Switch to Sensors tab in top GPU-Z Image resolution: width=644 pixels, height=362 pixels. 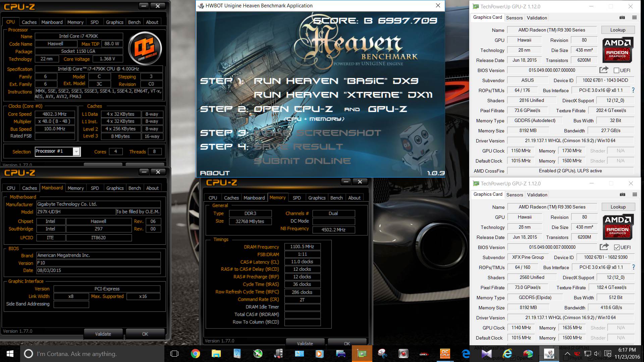coord(514,18)
